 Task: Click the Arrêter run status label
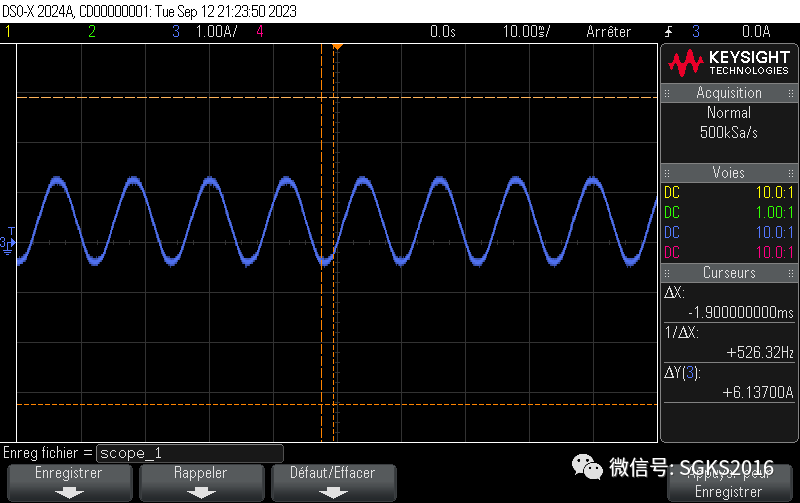point(608,32)
